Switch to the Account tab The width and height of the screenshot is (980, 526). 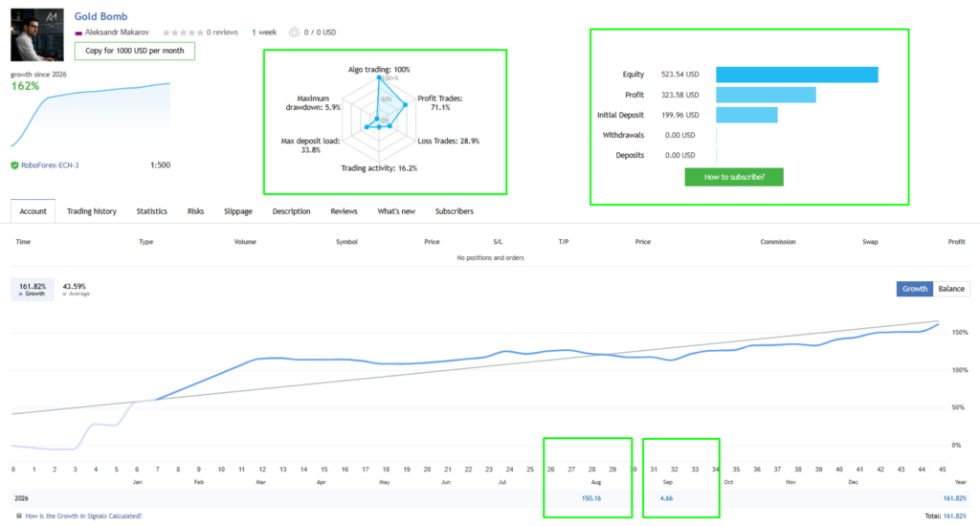pyautogui.click(x=33, y=211)
